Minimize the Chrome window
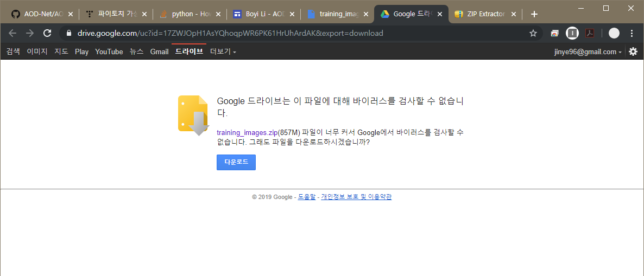Image resolution: width=644 pixels, height=276 pixels. tap(580, 8)
